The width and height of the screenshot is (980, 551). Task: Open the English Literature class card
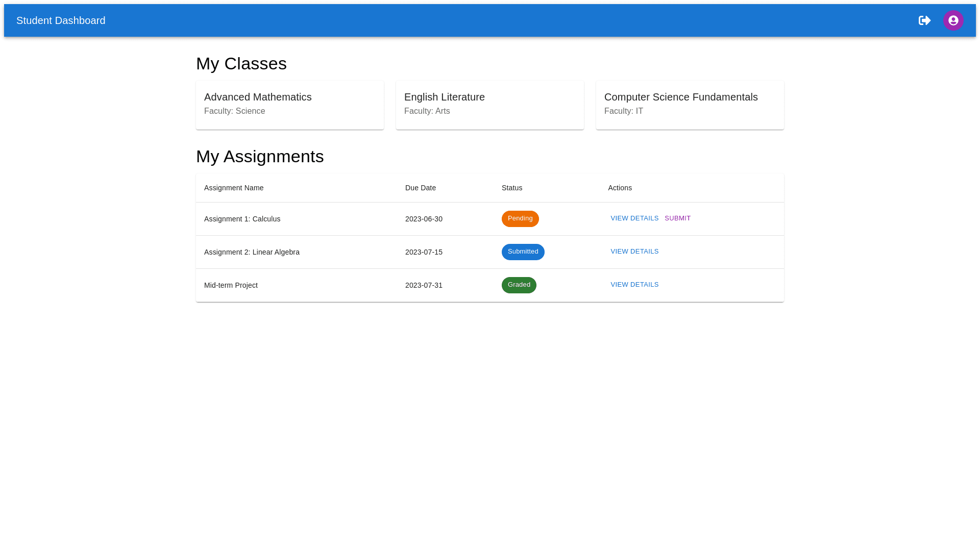pyautogui.click(x=489, y=105)
